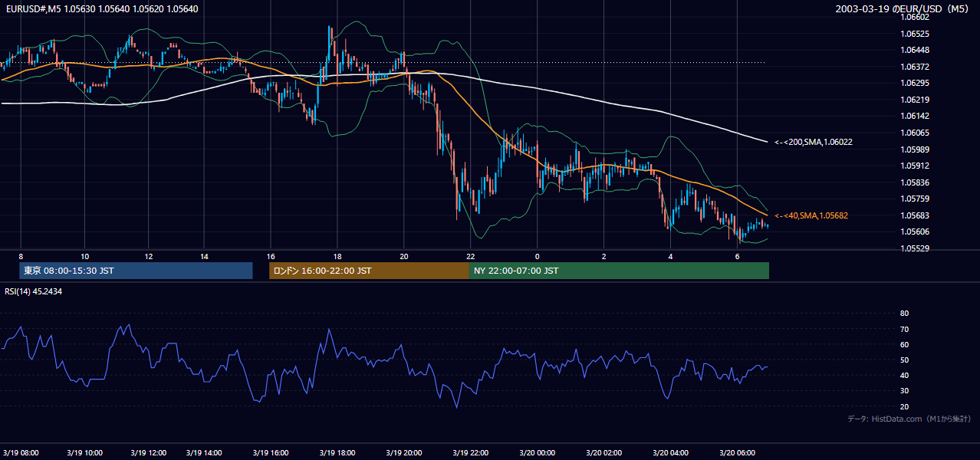Click the <-<40,SMA,1.05682 moving average label
This screenshot has height=460, width=980.
pyautogui.click(x=811, y=216)
